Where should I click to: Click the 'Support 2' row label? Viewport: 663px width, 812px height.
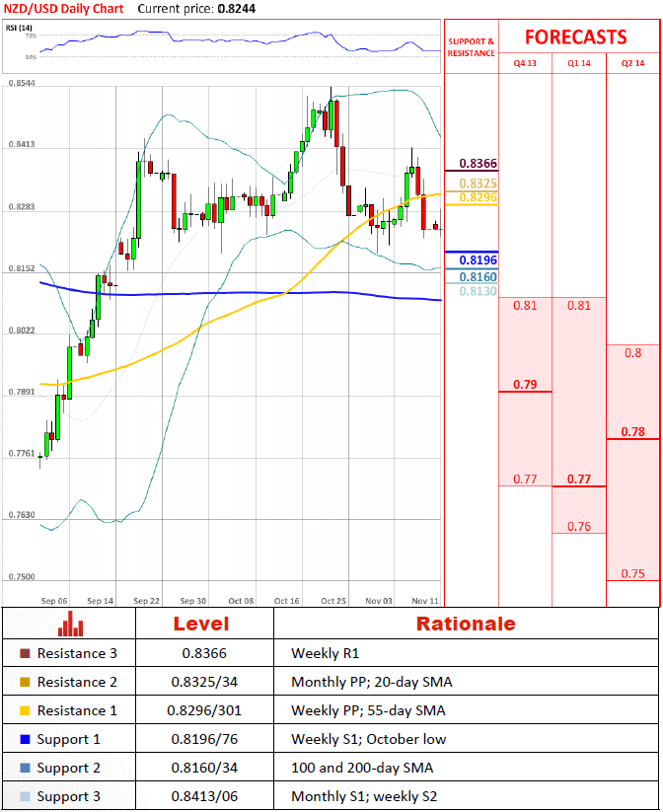pyautogui.click(x=68, y=768)
